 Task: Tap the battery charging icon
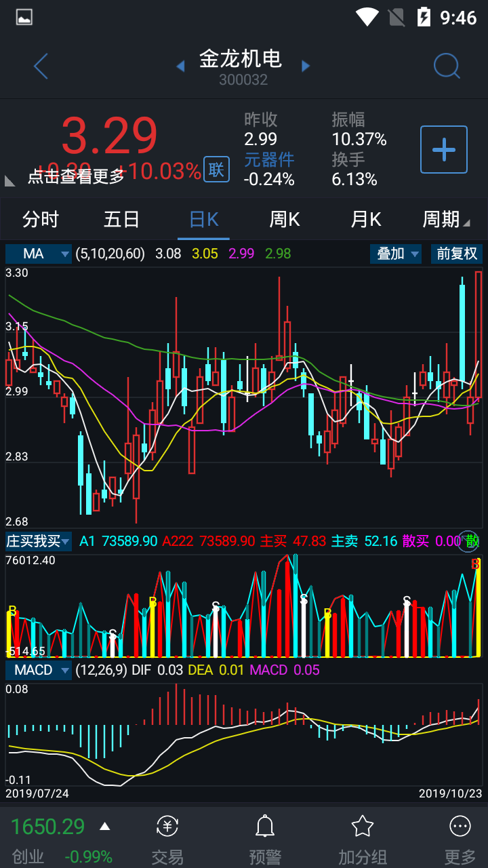pos(424,17)
